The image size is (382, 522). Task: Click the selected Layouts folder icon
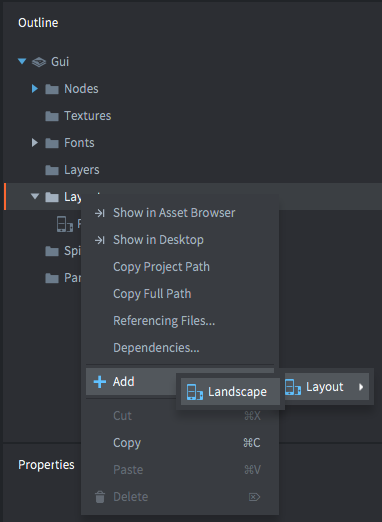(52, 197)
